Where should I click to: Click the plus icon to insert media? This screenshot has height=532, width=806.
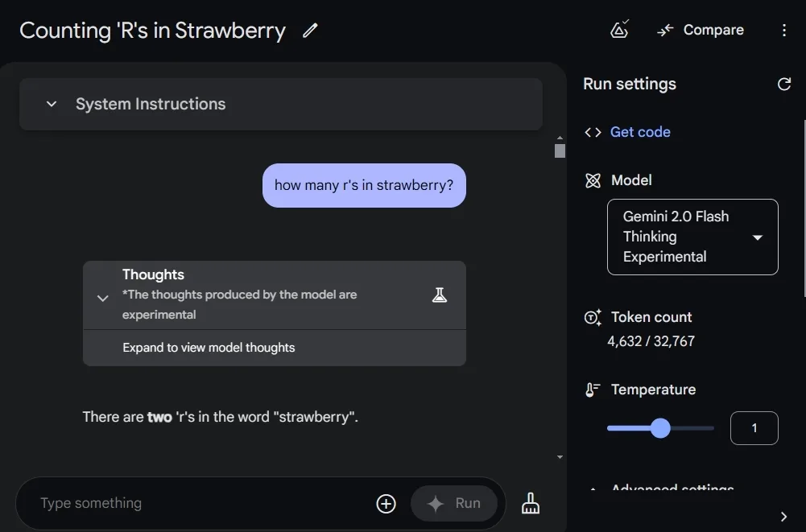tap(386, 503)
